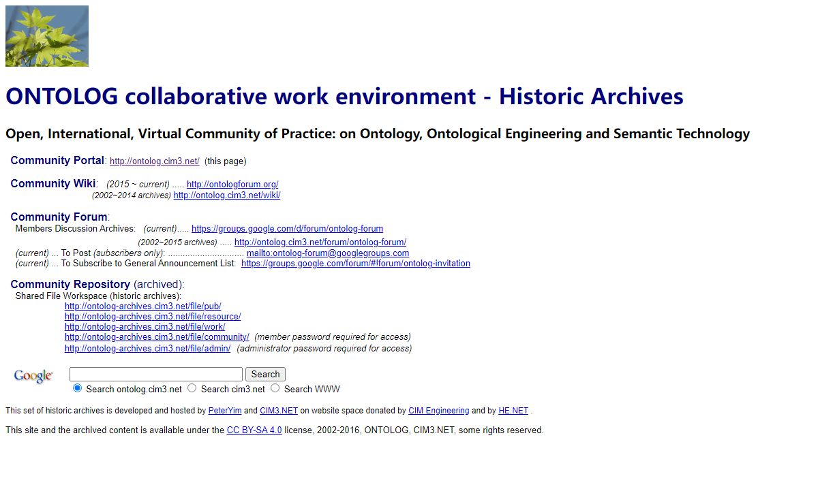Click the Open, International, Virtual Community subtitle
Screen dimensions: 818x504
[x=378, y=133]
